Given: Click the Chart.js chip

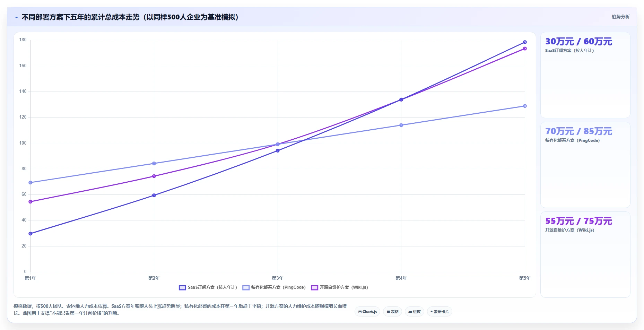Looking at the screenshot, I should (367, 312).
